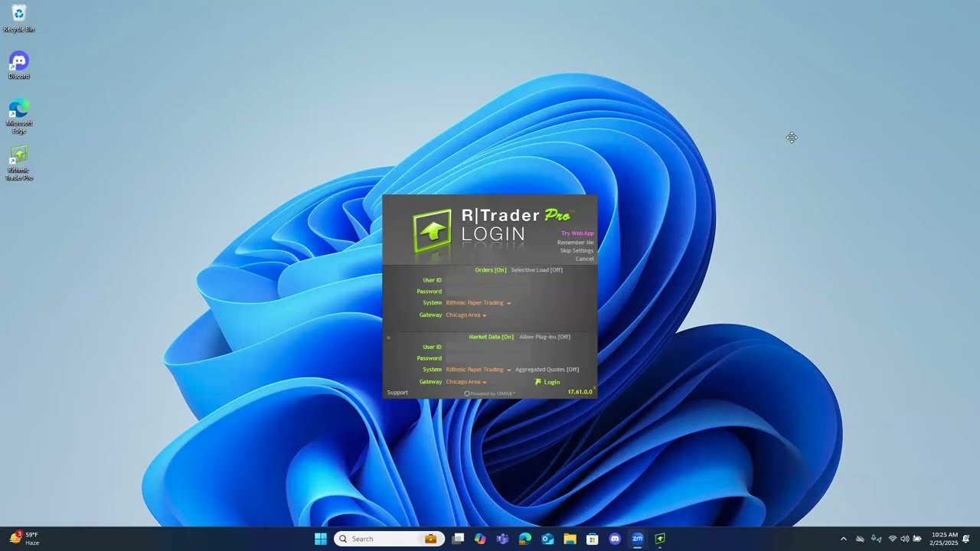Click the green arrow R|Trader Pro logo

pos(433,231)
